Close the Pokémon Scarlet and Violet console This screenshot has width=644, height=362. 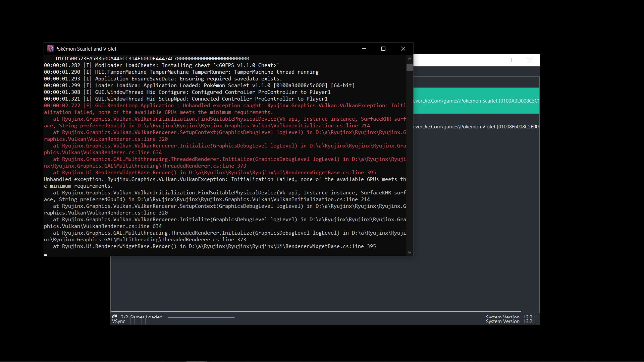[403, 49]
